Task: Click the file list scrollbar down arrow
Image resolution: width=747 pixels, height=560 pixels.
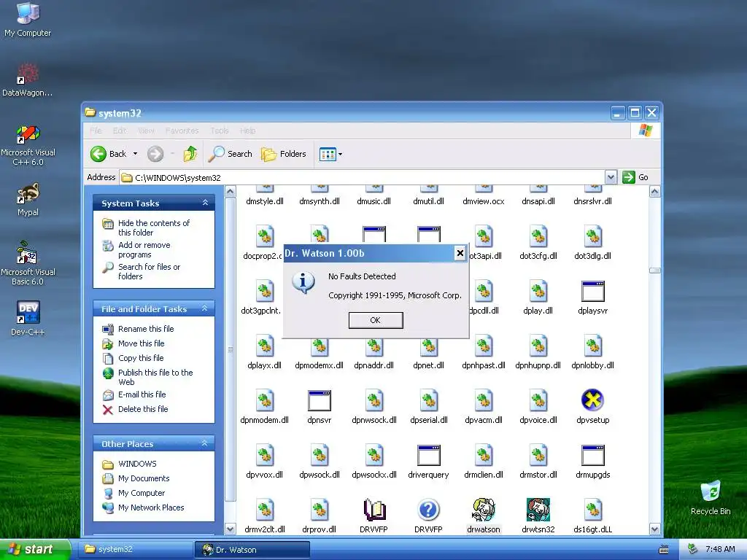Action: tap(654, 529)
